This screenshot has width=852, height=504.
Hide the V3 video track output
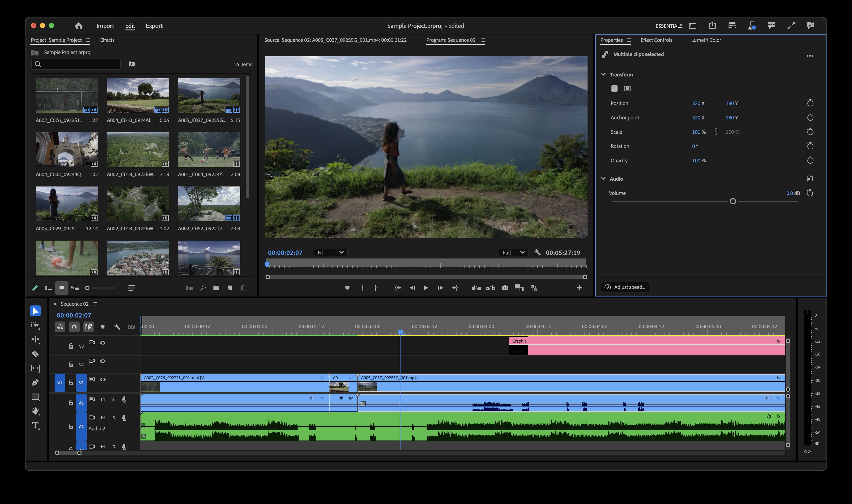pos(103,343)
